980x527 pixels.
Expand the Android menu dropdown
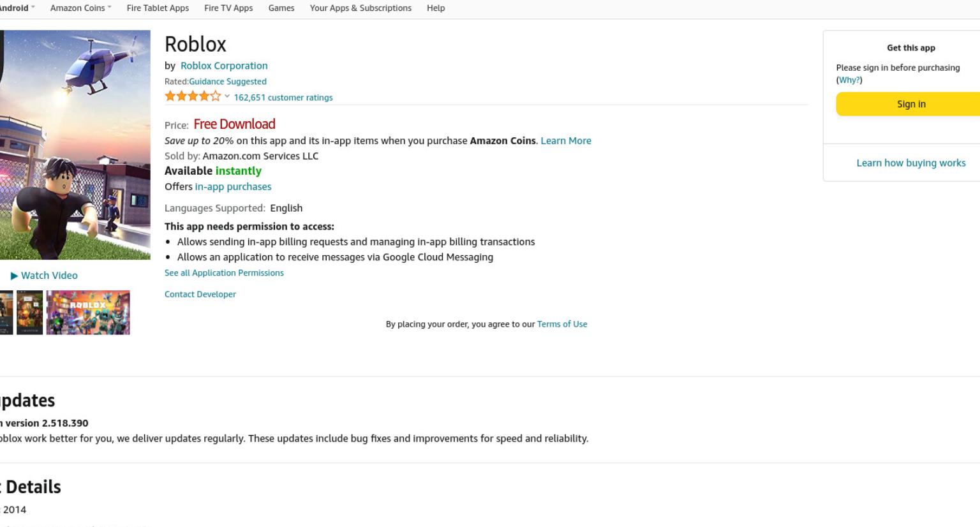tap(17, 8)
